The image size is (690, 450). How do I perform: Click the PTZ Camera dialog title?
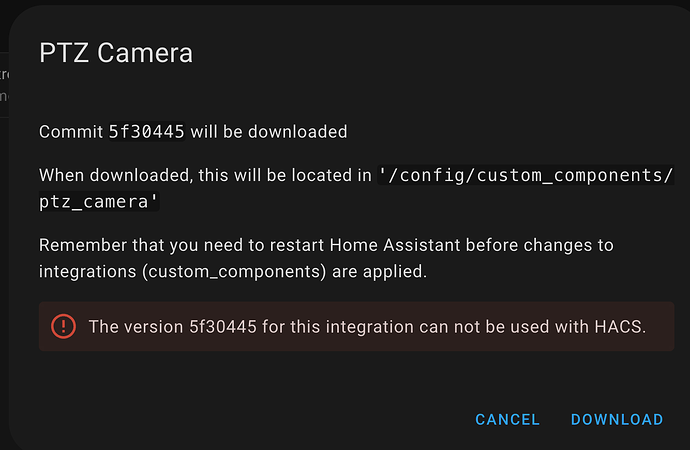116,53
